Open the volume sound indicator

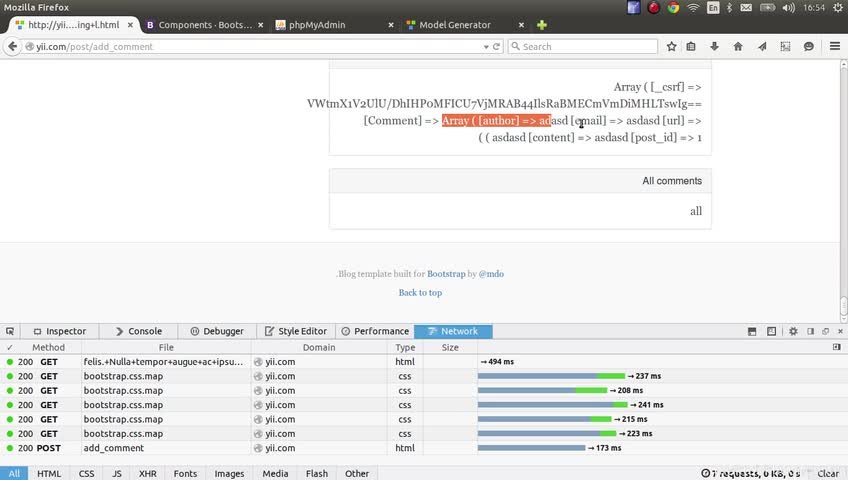[x=789, y=8]
